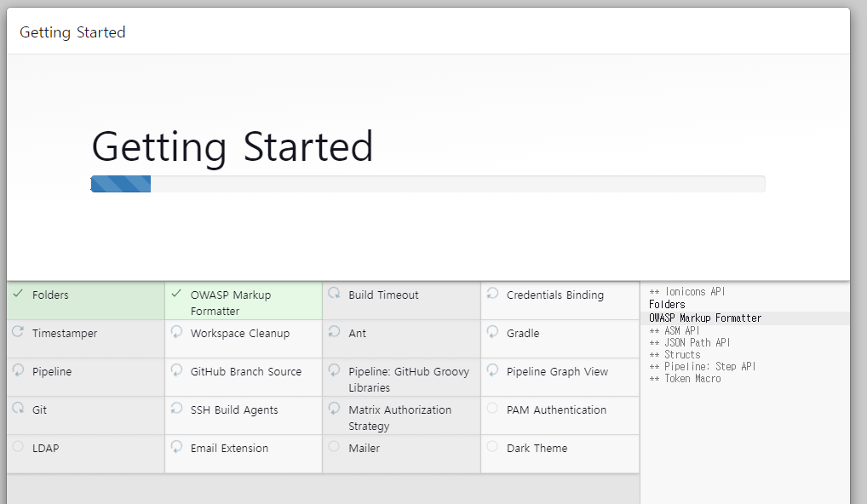The width and height of the screenshot is (867, 504).
Task: Click the PAM Authentication label
Action: point(556,410)
